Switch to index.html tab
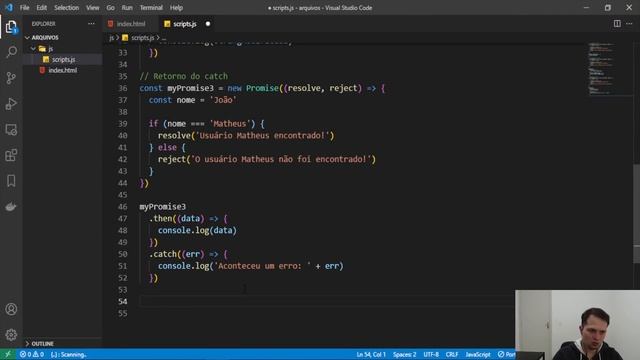The width and height of the screenshot is (640, 360). (x=130, y=24)
